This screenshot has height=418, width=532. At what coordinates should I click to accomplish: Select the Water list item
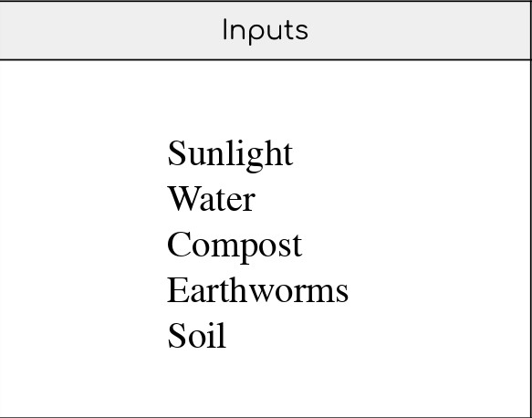[x=211, y=200]
